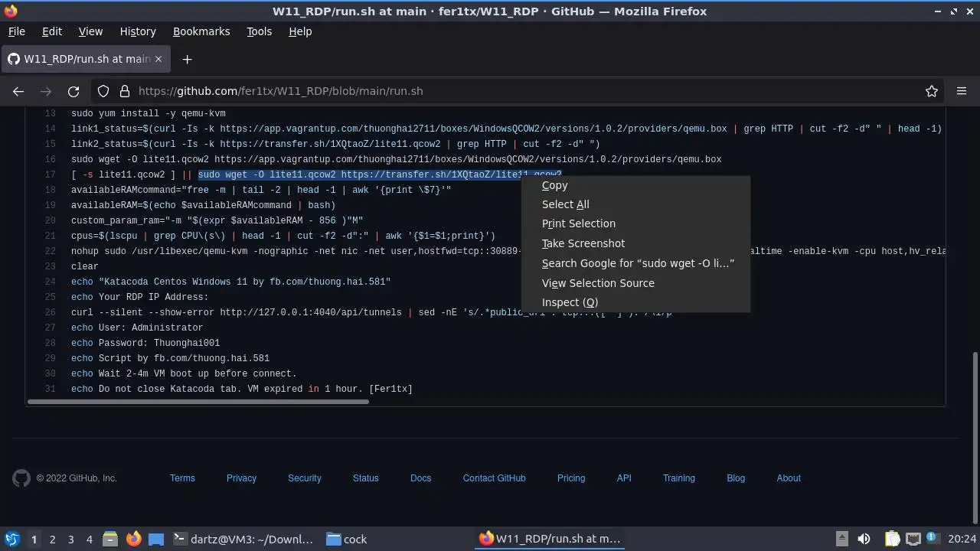Open the clipboard manager tray icon
Screen dimensions: 980x551
[x=893, y=539]
